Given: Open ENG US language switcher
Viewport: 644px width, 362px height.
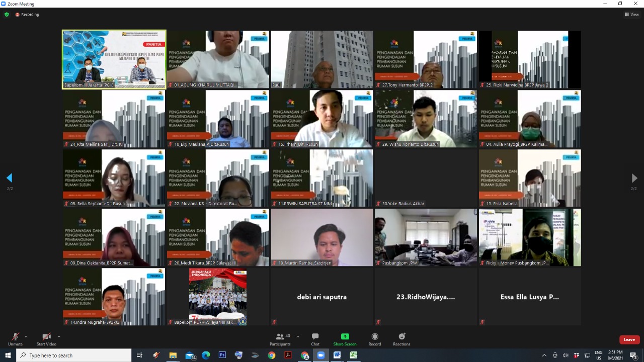Looking at the screenshot, I should click(599, 355).
